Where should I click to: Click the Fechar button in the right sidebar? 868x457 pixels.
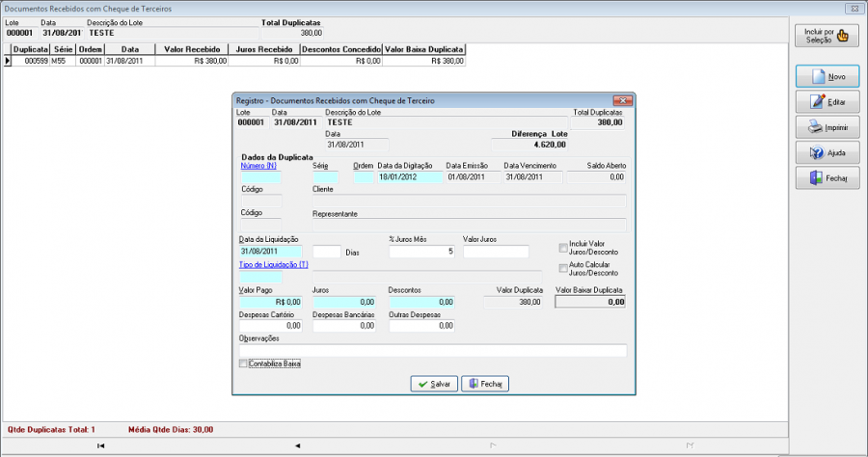pos(827,178)
